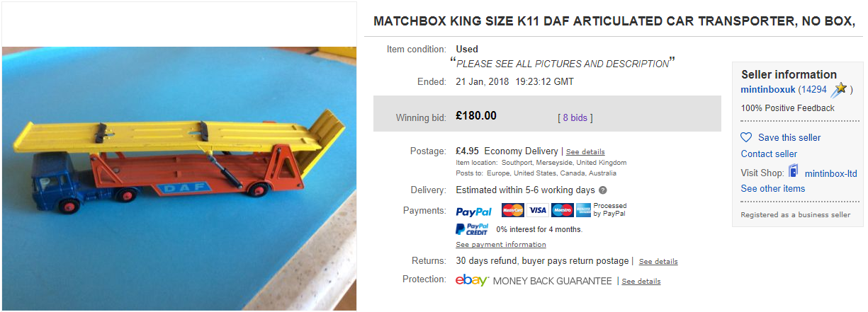868x312 pixels.
Task: Click the American Express card icon
Action: pyautogui.click(x=584, y=210)
